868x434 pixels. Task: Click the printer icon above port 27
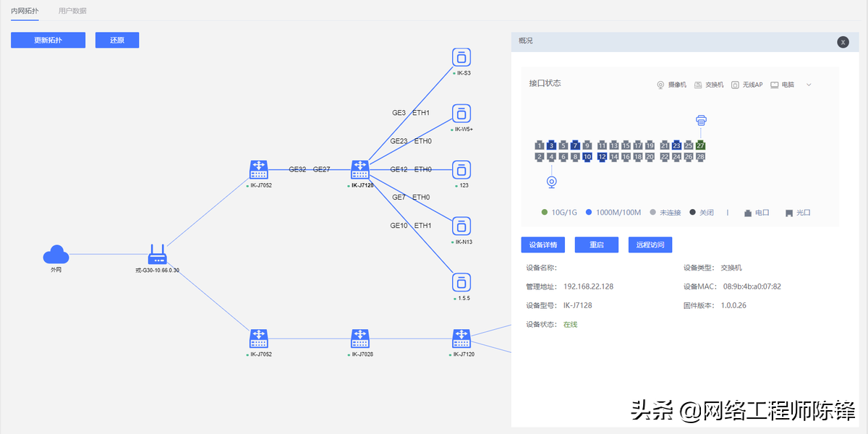(x=700, y=120)
